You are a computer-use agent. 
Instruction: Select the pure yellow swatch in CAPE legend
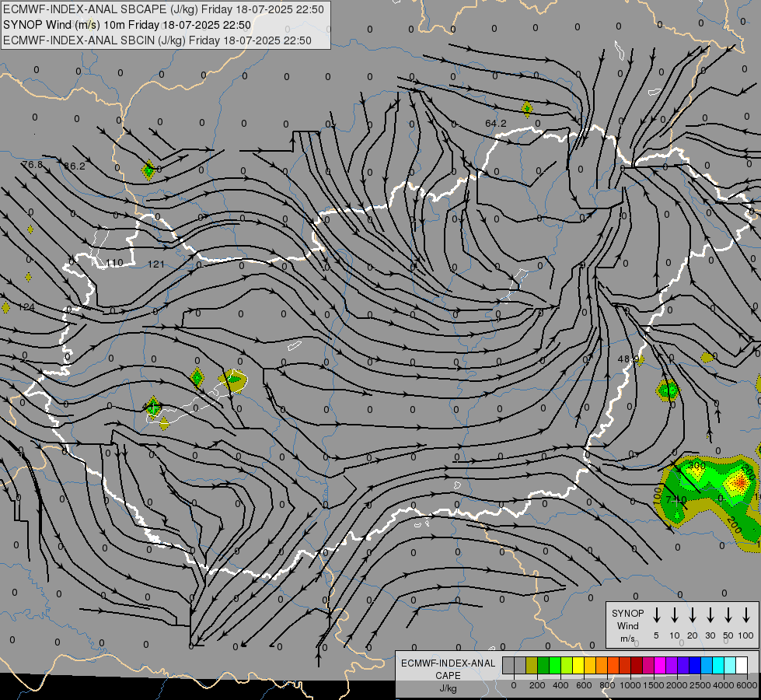[578, 665]
